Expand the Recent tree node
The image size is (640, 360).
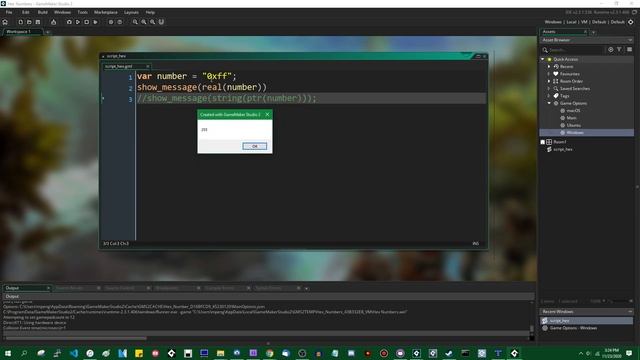[549, 67]
